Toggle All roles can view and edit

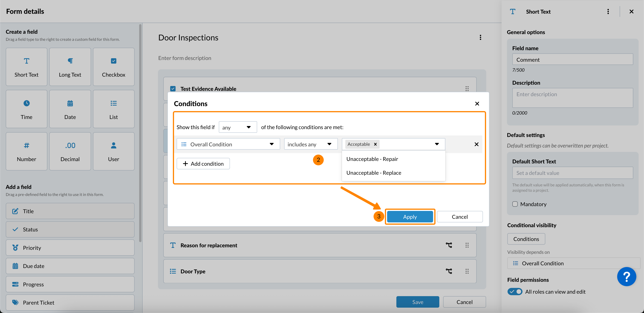coord(515,292)
